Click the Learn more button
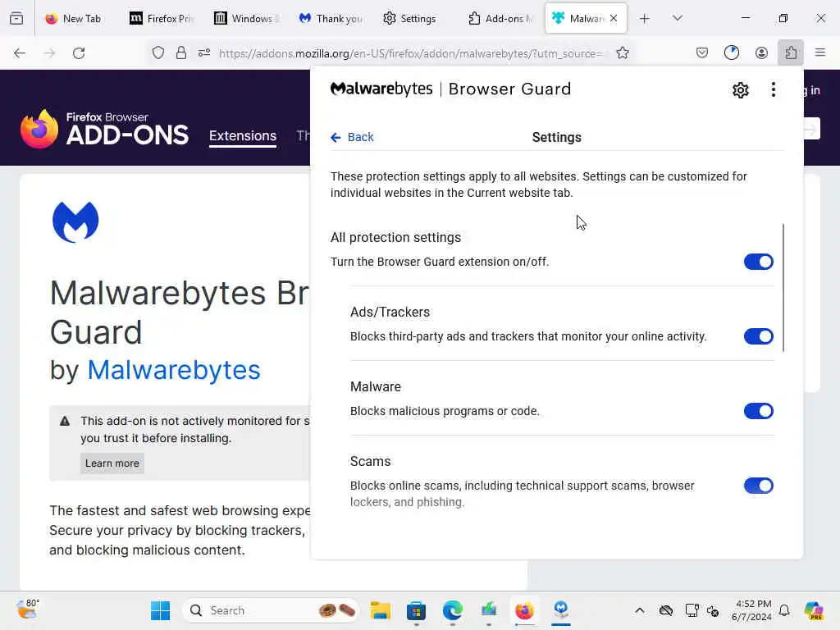This screenshot has width=840, height=630. pyautogui.click(x=112, y=463)
